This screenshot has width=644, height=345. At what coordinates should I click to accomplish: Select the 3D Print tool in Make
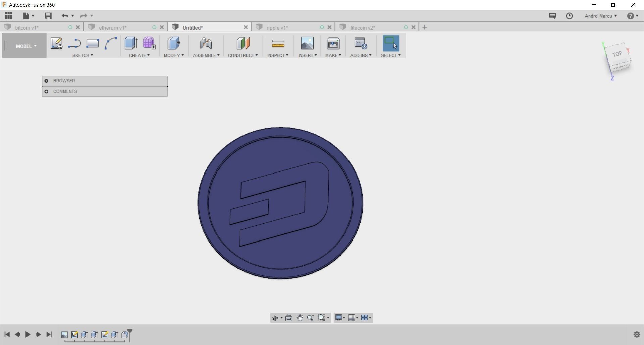[333, 43]
